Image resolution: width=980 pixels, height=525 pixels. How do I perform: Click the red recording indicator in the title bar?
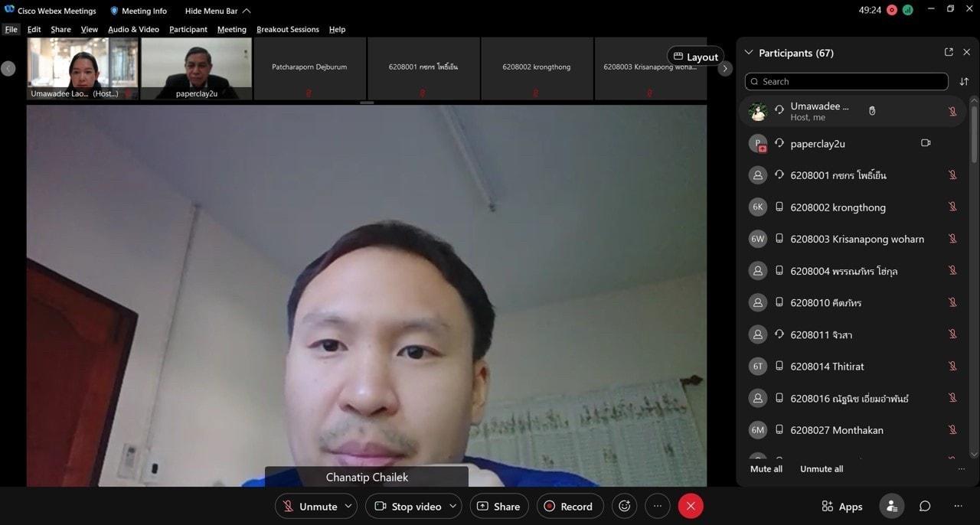pyautogui.click(x=892, y=10)
